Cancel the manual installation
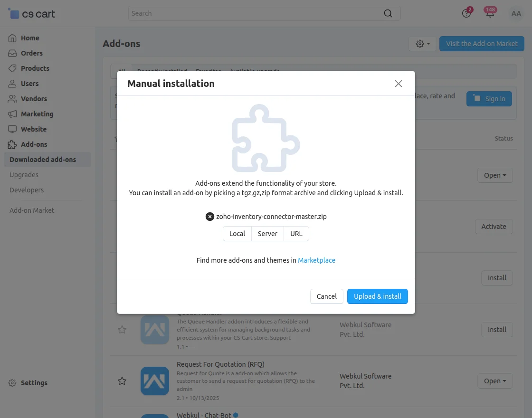This screenshot has width=532, height=418. (327, 296)
